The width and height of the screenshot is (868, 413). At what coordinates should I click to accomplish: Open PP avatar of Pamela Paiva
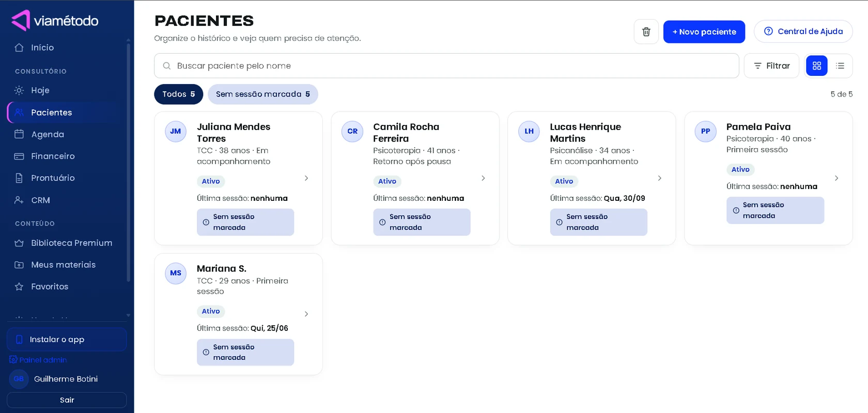pyautogui.click(x=706, y=131)
